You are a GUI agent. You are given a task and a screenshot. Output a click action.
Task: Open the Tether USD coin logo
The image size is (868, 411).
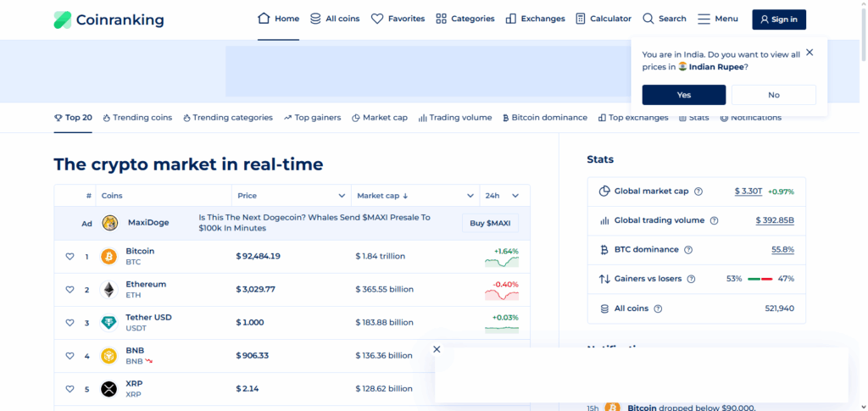[x=109, y=323]
